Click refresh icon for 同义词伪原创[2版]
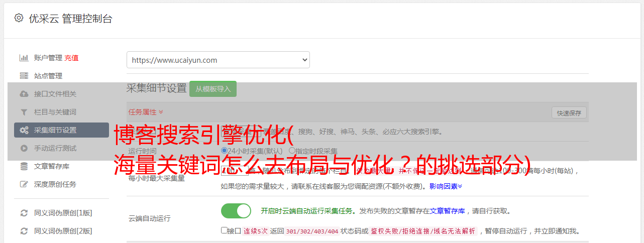The width and height of the screenshot is (644, 243). (24, 231)
